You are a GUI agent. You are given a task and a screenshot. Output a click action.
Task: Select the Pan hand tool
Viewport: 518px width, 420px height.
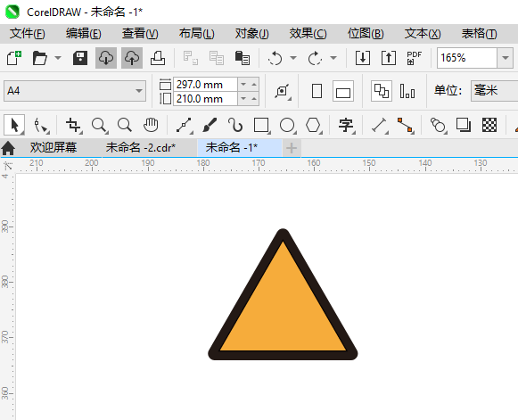click(x=151, y=125)
